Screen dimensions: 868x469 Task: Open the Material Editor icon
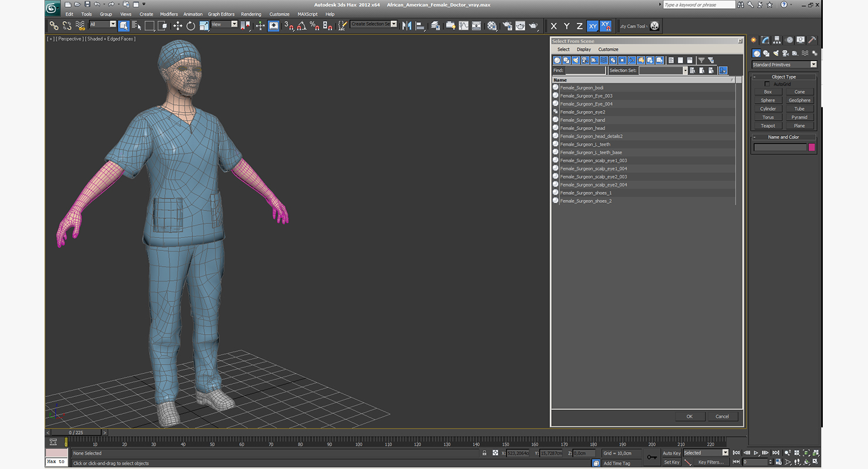tap(491, 26)
